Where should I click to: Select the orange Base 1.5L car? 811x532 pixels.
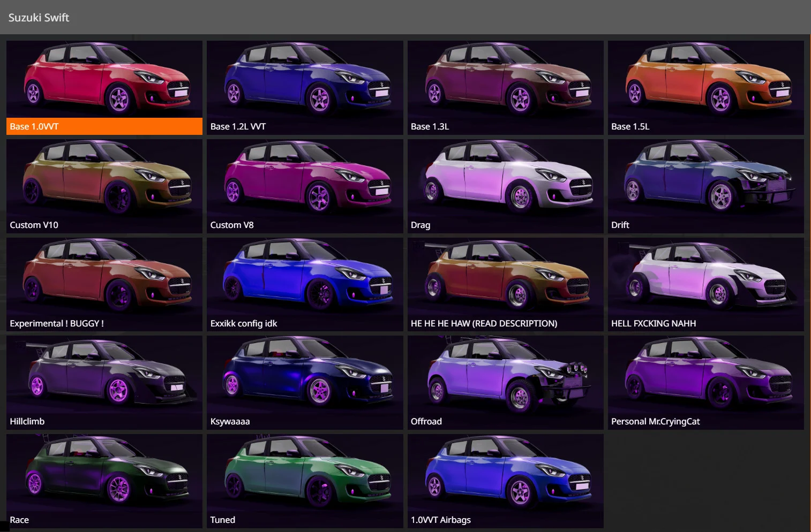[705, 80]
